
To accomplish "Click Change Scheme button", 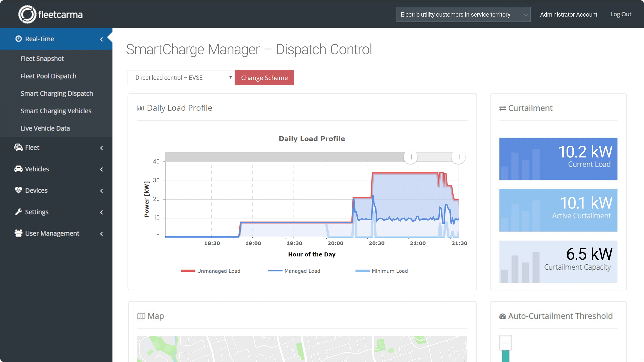I will (x=264, y=78).
